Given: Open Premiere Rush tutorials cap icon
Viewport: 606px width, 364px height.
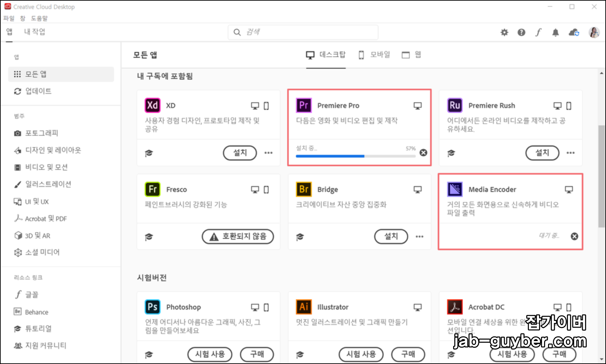Looking at the screenshot, I should [451, 153].
